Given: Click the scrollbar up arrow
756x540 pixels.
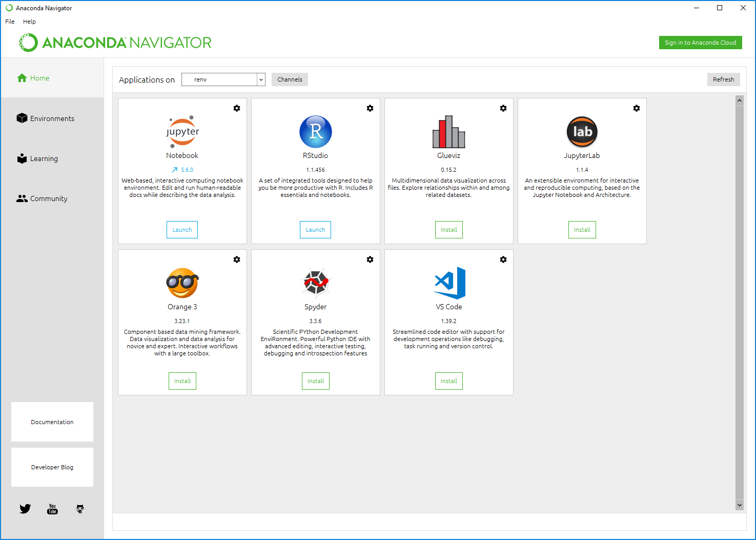Looking at the screenshot, I should (739, 101).
